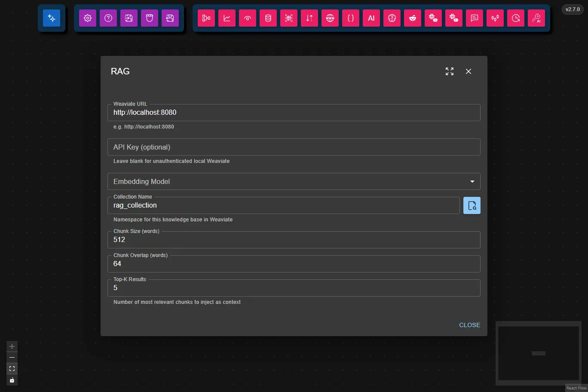
Task: Click the 'Number of most relevant chunks' helper text
Action: coord(177,302)
